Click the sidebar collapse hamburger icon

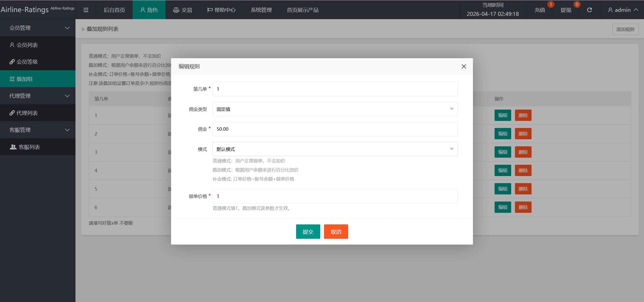pyautogui.click(x=86, y=10)
